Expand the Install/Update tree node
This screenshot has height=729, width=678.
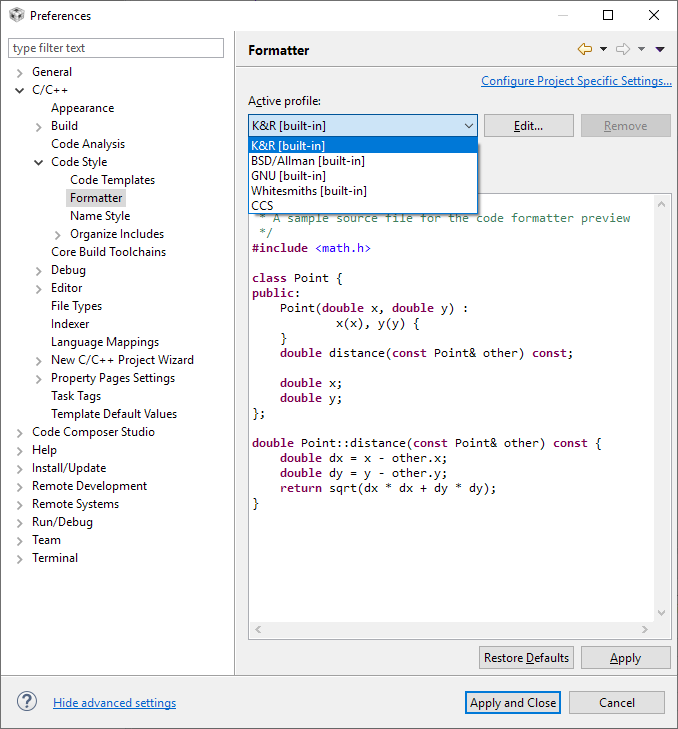click(x=20, y=469)
